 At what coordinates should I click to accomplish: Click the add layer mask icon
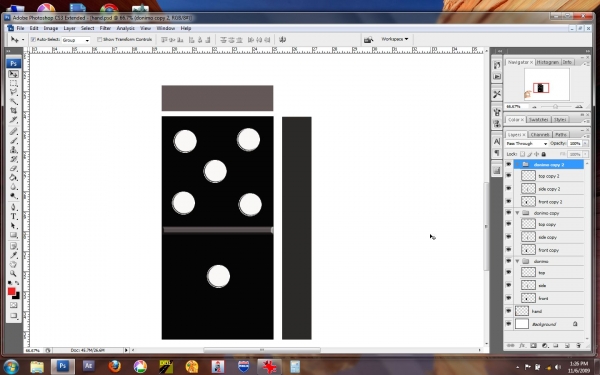click(x=533, y=346)
